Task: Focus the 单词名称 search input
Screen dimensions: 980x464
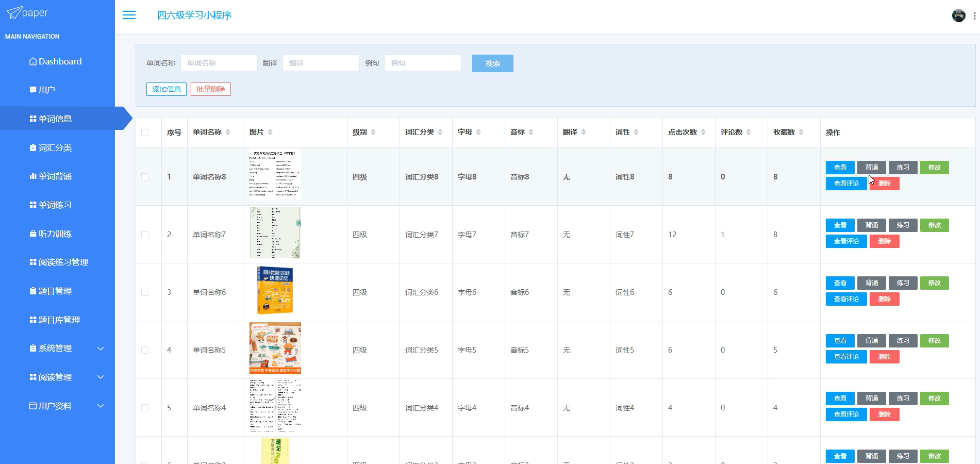Action: tap(219, 63)
